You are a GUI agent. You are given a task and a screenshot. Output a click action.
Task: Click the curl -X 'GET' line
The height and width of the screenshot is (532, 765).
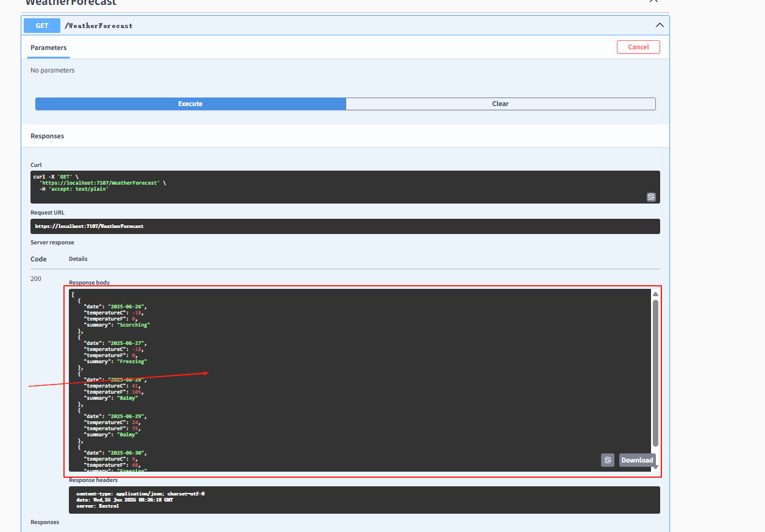click(55, 177)
